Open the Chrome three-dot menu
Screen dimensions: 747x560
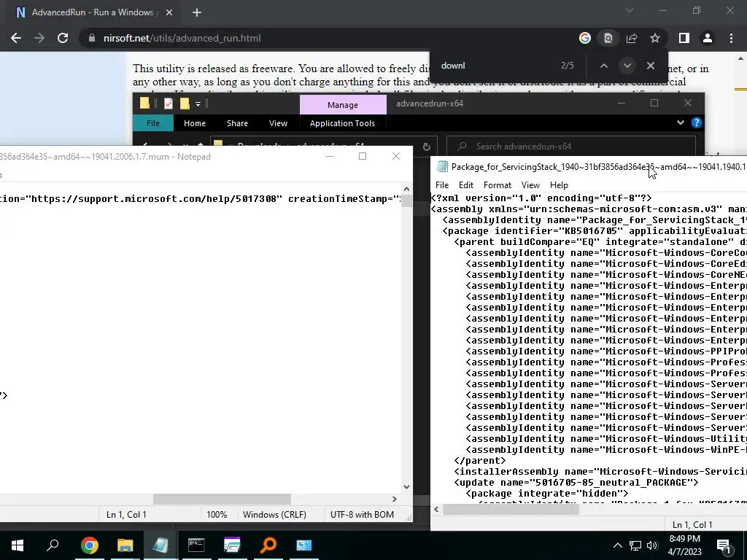731,38
